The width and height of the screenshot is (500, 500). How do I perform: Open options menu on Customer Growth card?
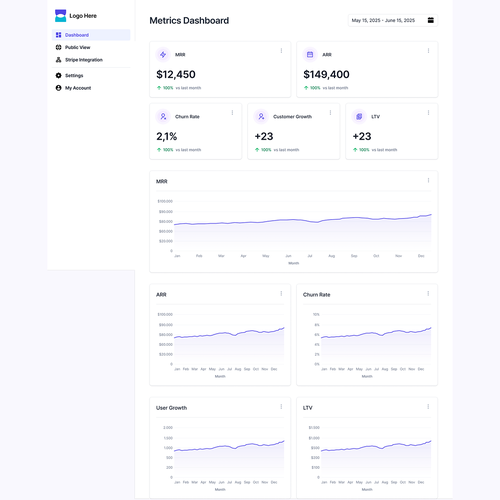[330, 113]
